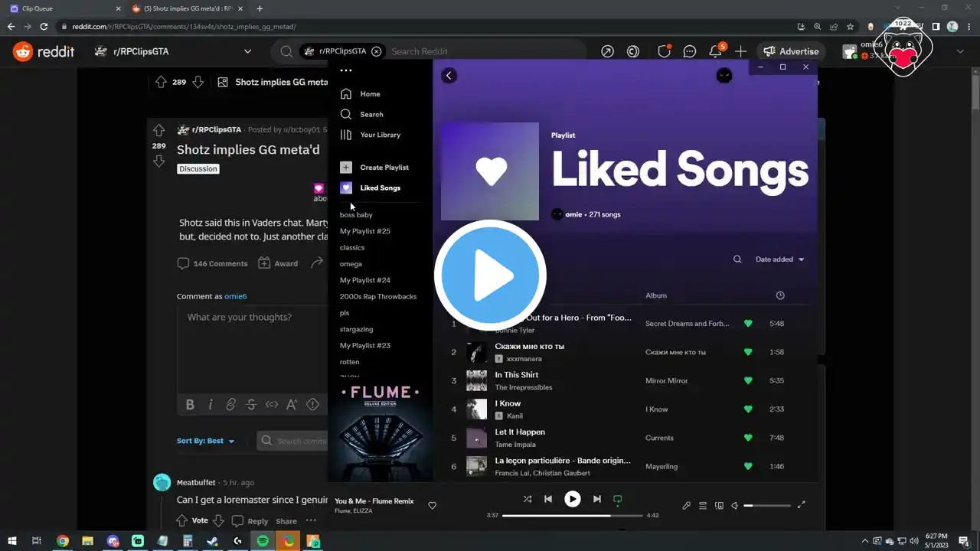The height and width of the screenshot is (551, 980).
Task: Seek in the song progress bar
Action: (x=572, y=515)
